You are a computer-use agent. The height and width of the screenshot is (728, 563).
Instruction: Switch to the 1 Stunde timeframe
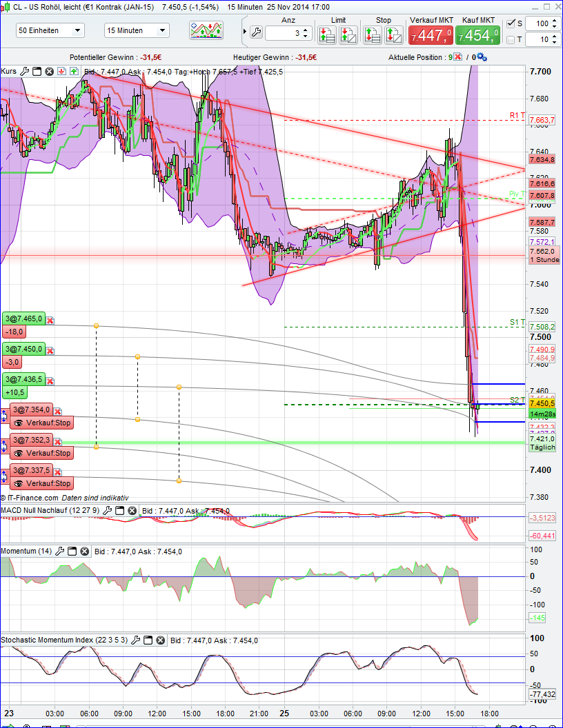(x=544, y=261)
